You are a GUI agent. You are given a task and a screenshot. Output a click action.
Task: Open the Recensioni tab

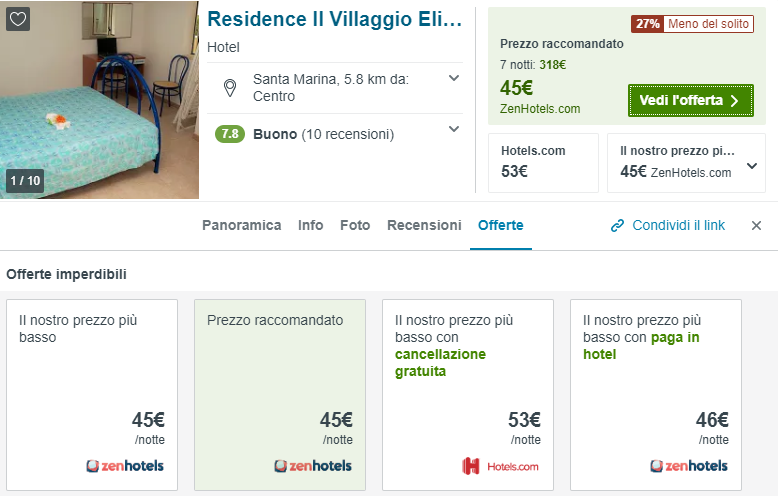tap(424, 226)
